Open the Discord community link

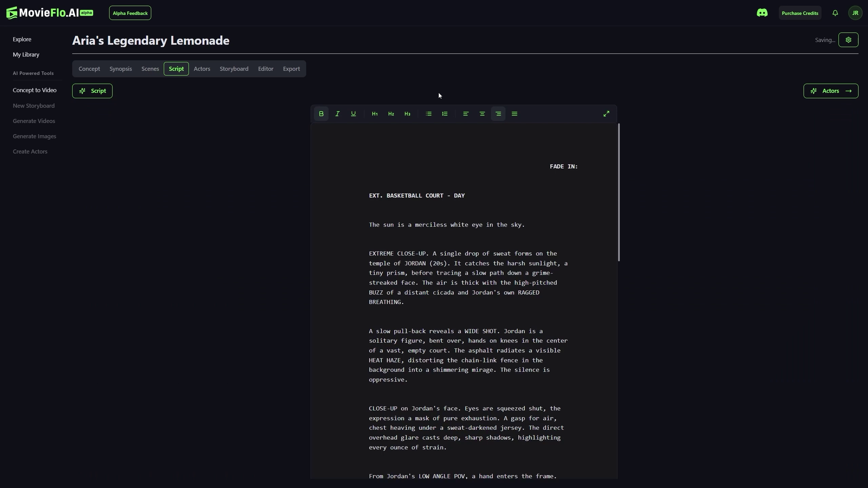(x=762, y=13)
